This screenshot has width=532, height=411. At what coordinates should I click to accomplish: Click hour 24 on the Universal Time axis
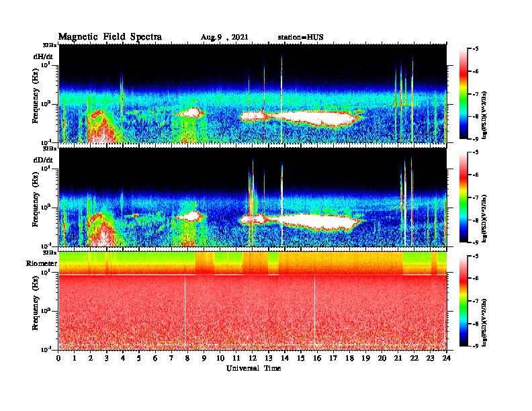447,358
